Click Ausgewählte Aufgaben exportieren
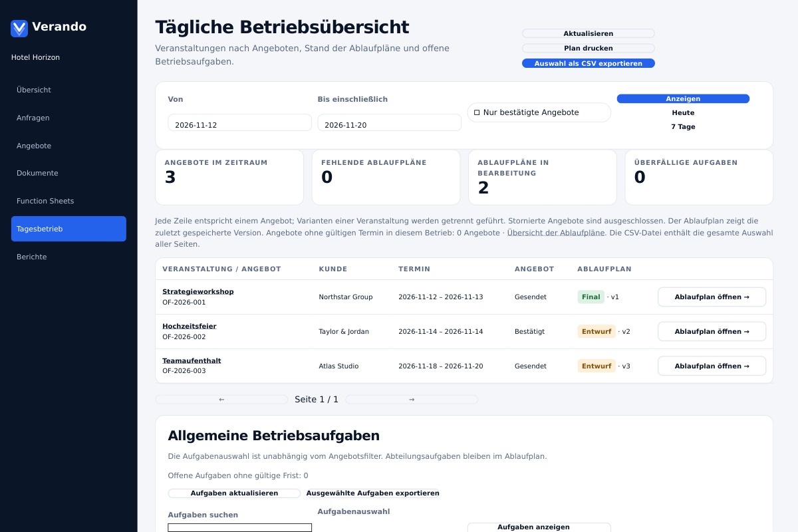 [x=372, y=493]
